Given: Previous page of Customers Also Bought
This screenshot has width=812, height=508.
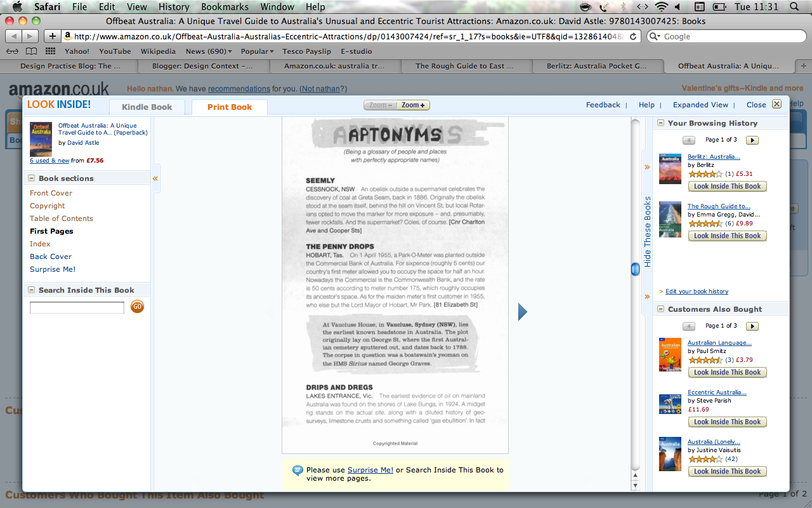Looking at the screenshot, I should 689,326.
